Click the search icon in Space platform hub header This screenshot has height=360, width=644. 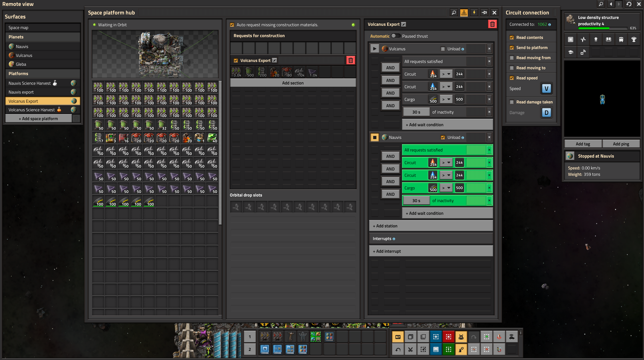454,13
